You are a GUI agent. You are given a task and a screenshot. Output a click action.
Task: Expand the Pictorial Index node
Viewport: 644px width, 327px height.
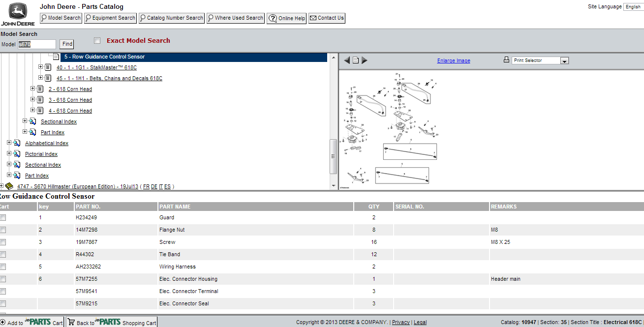[x=9, y=153]
